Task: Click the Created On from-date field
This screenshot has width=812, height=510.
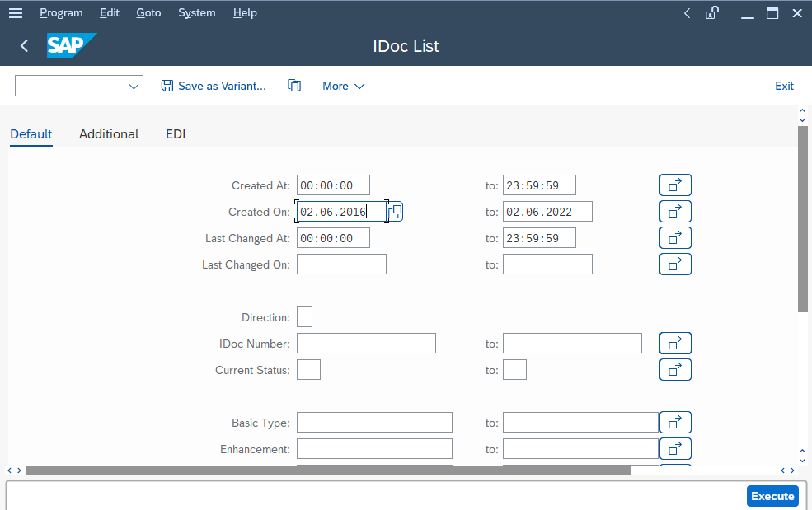Action: point(341,212)
